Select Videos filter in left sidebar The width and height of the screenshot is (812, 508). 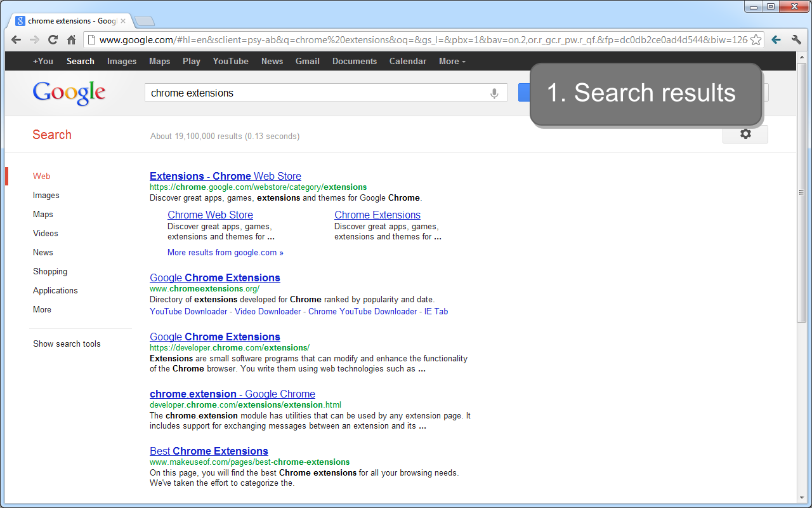coord(46,233)
